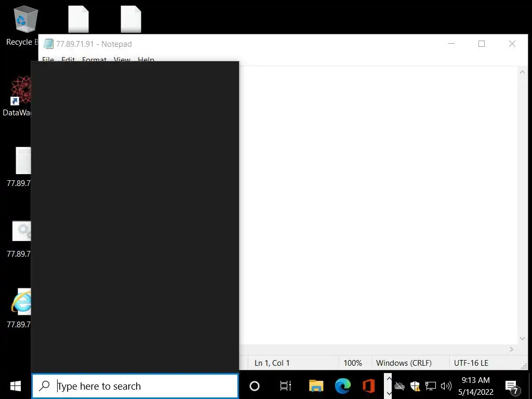Screen dimensions: 532x399
Task: Click Notepad vertical scrollbar down arrow
Action: pyautogui.click(x=523, y=339)
